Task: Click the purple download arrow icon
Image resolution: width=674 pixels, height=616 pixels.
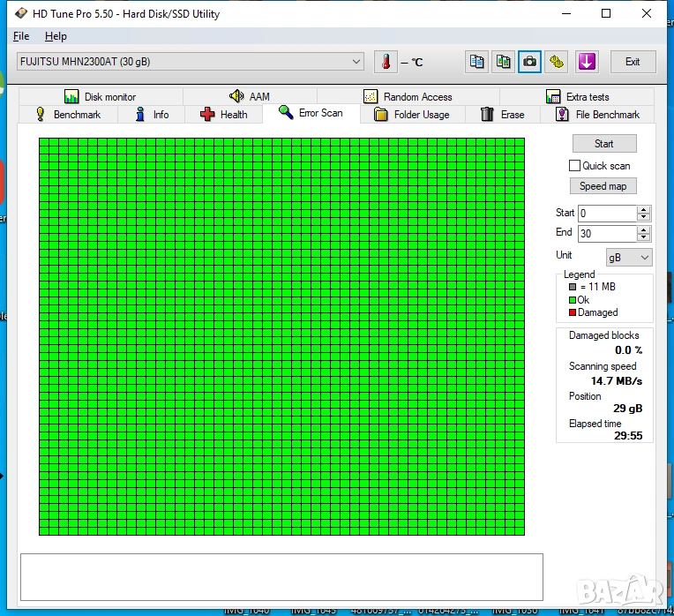Action: coord(587,62)
